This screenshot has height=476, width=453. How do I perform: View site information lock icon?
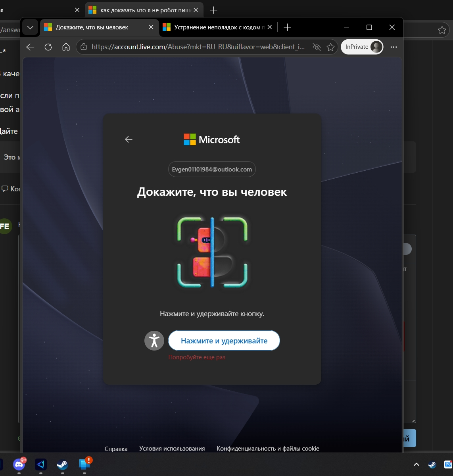point(83,47)
